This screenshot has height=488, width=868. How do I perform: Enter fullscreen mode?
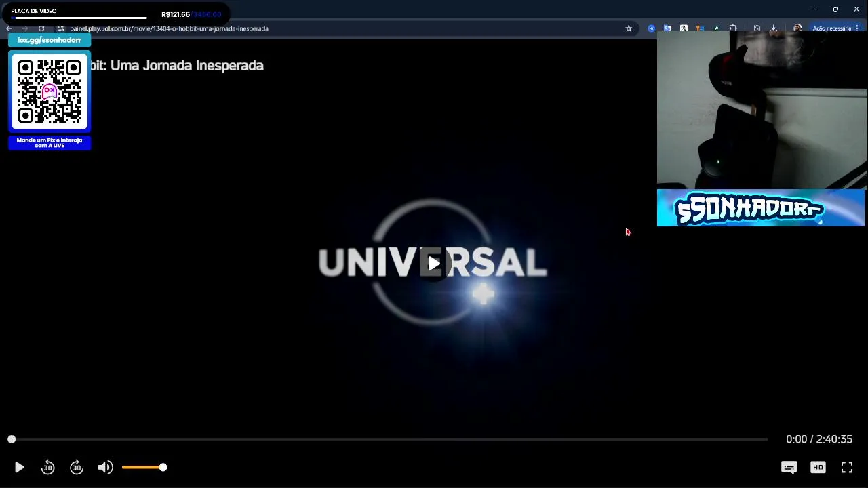[x=847, y=467]
